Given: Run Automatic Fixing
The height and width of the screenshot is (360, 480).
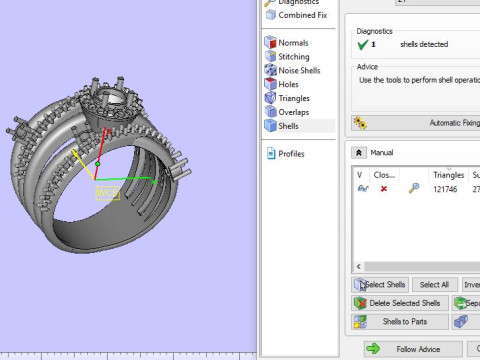Looking at the screenshot, I should [416, 123].
